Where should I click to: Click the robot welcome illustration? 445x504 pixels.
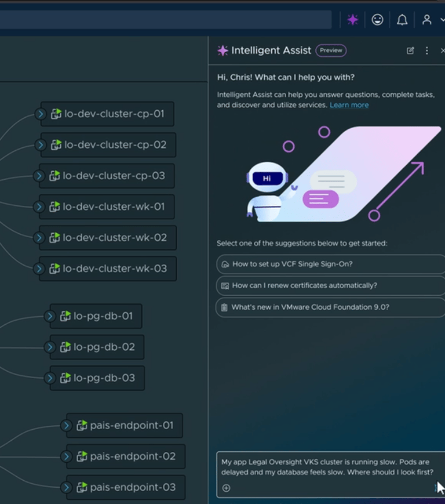coord(343,174)
